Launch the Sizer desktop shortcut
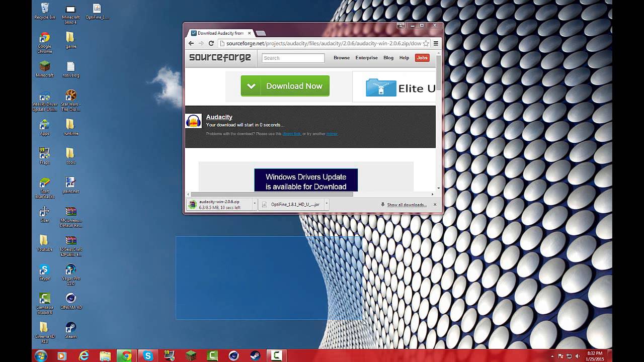This screenshot has height=362, width=644. [x=45, y=214]
